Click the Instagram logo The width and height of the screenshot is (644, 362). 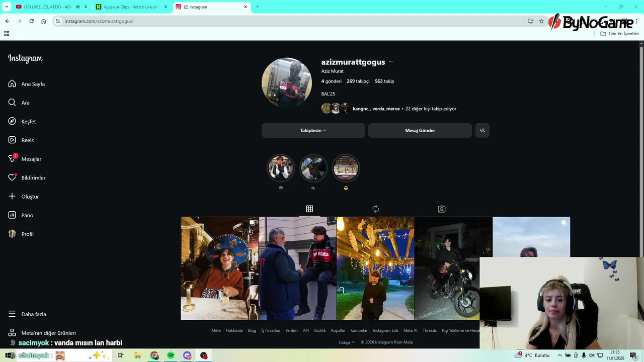(x=25, y=58)
